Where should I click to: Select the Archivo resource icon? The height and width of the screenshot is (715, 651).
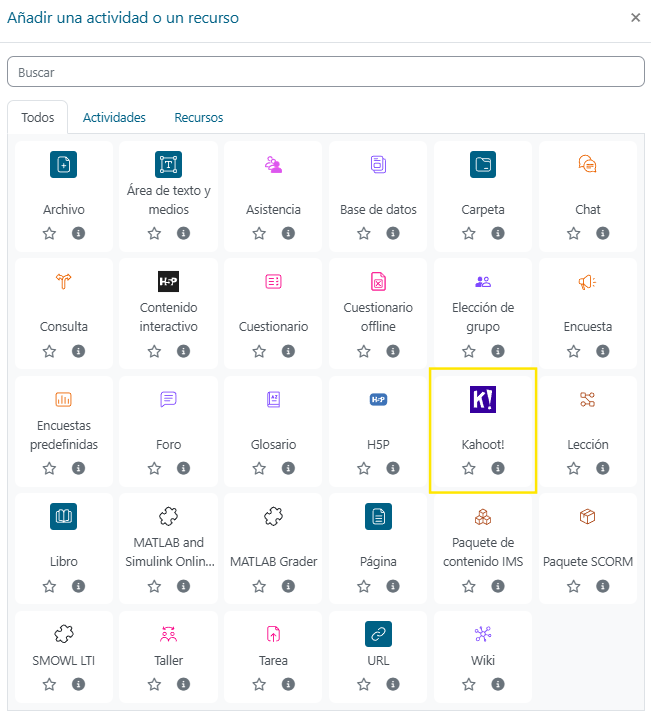click(64, 165)
